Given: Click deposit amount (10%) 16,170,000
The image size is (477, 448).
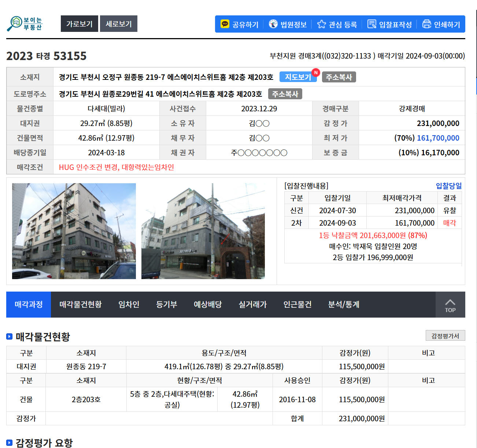Looking at the screenshot, I should (x=429, y=152).
